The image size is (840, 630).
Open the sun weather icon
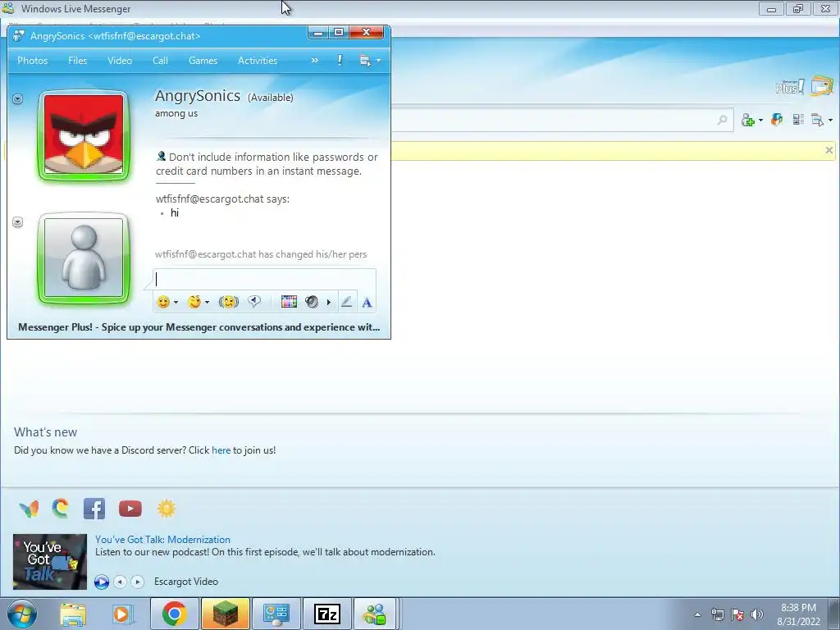[167, 509]
